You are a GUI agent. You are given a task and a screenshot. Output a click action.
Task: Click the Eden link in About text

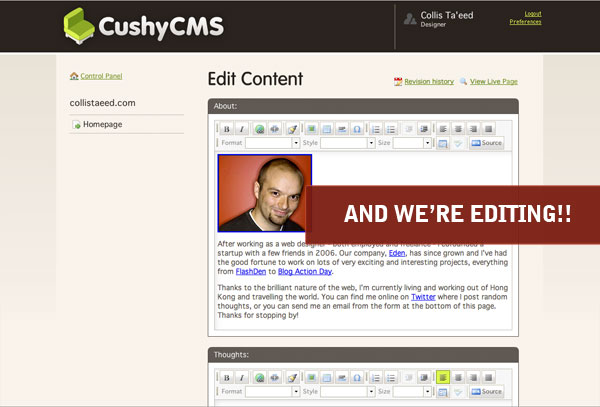point(397,253)
